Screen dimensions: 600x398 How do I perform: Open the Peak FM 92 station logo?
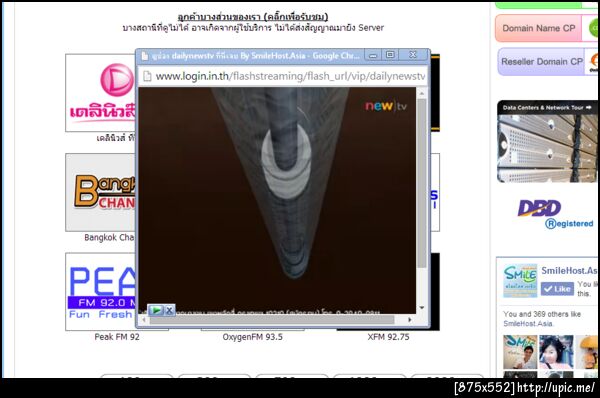pyautogui.click(x=100, y=292)
